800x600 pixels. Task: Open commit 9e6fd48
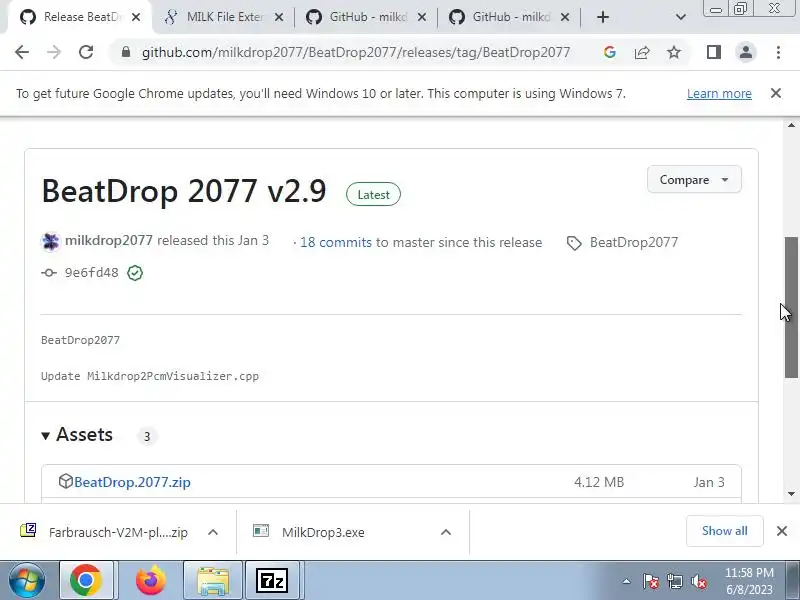91,273
